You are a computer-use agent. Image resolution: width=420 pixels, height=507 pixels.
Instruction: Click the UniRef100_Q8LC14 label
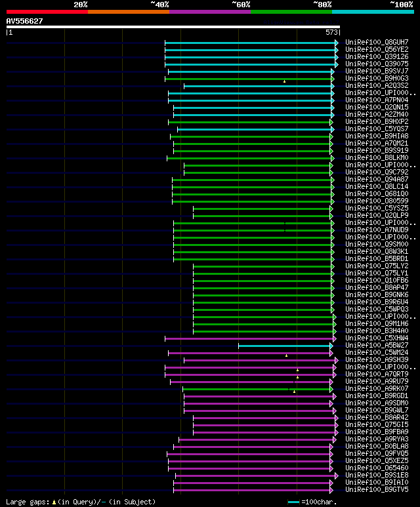click(x=377, y=186)
